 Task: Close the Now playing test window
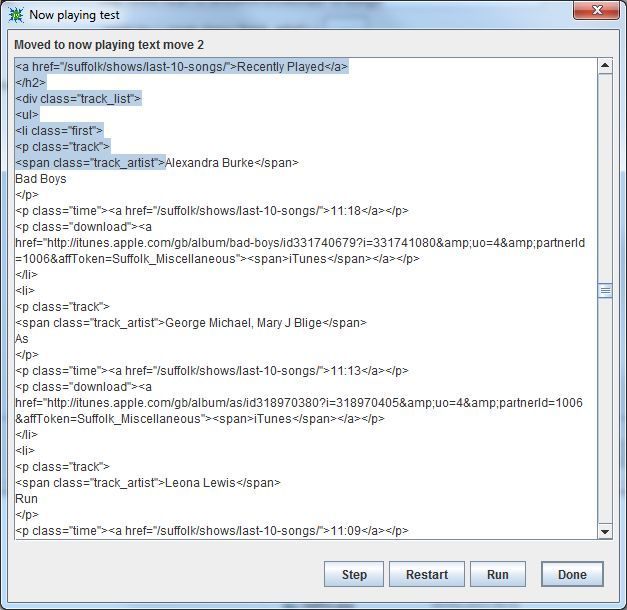(x=599, y=12)
